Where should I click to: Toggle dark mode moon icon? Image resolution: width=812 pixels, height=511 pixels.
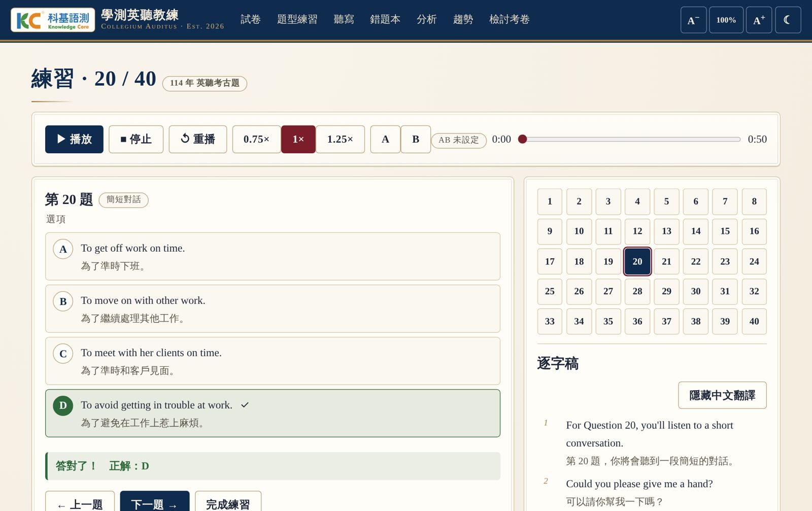click(x=788, y=20)
